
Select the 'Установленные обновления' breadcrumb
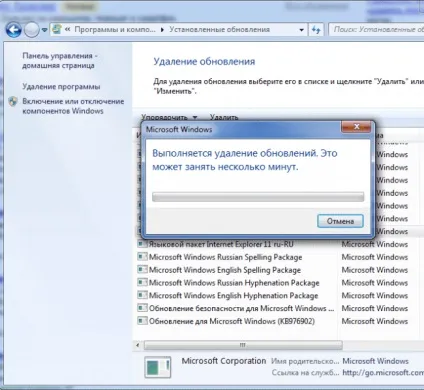[219, 29]
